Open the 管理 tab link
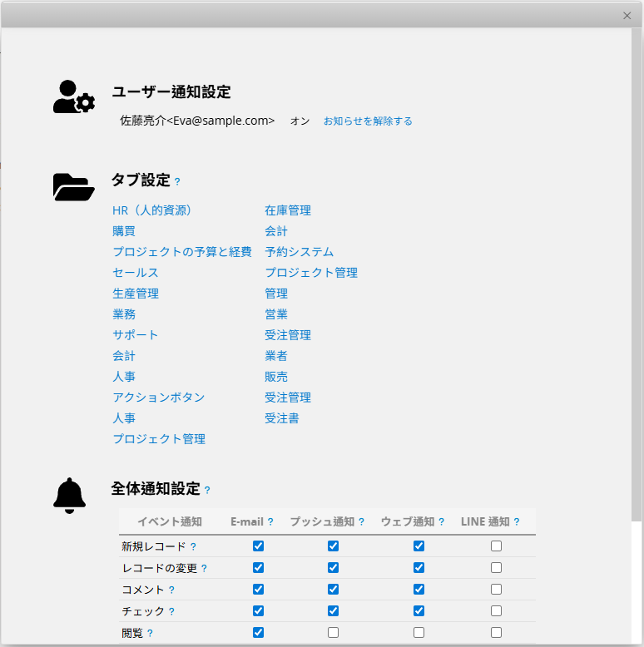 pyautogui.click(x=276, y=294)
